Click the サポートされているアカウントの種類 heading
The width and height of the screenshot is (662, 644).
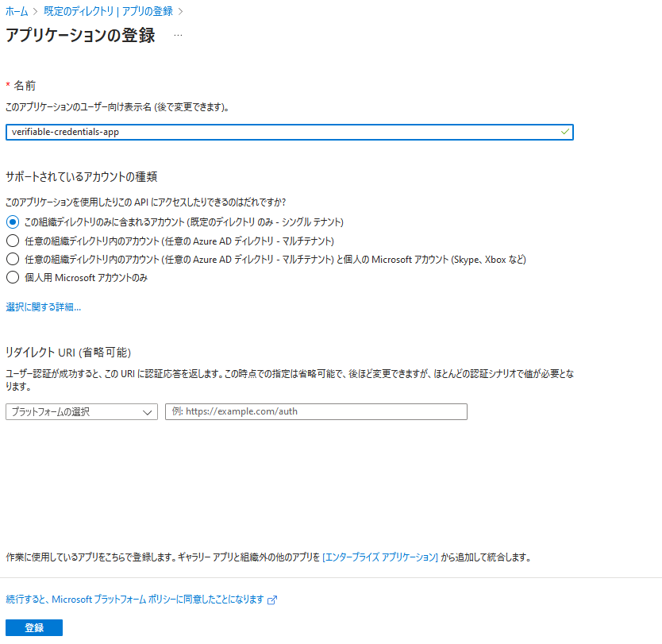point(87,176)
